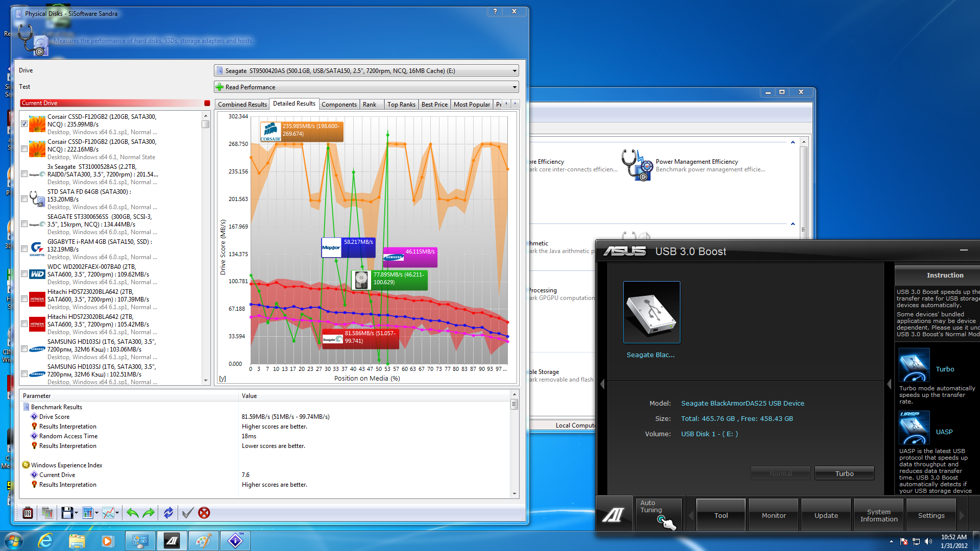Click the AI Suite taskbar icon
Viewport: 980px width, 551px height.
[172, 541]
